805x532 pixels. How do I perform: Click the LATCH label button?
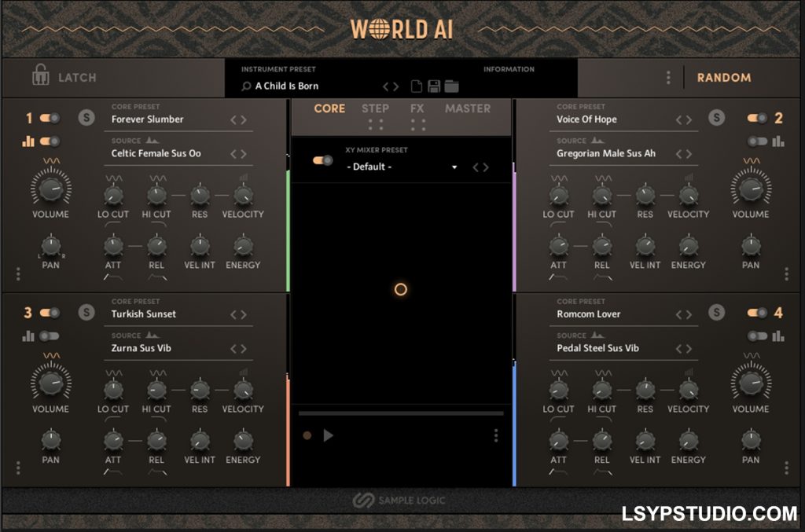point(77,78)
